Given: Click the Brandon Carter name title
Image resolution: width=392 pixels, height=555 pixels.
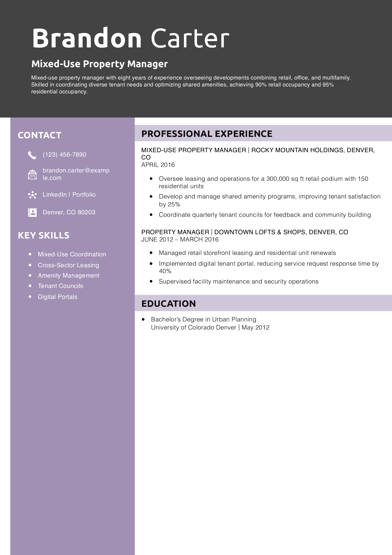Looking at the screenshot, I should click(130, 38).
